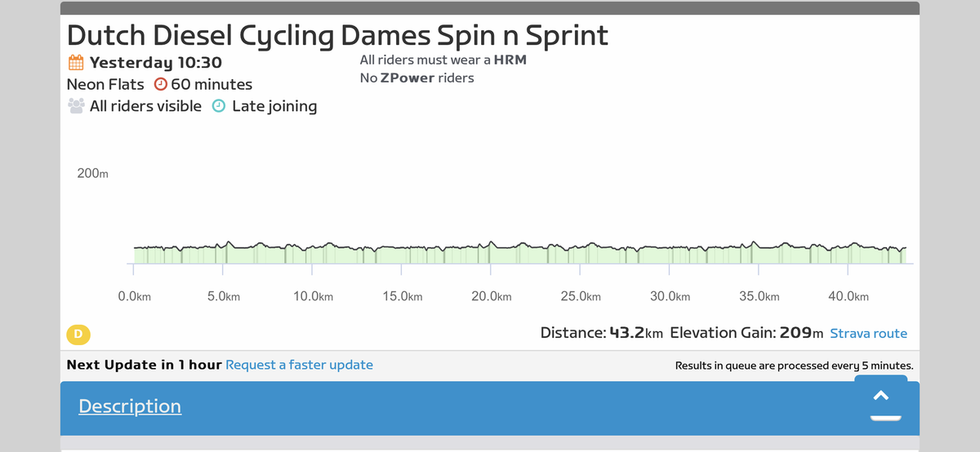Click the elevation chart near 35.0km
The height and width of the screenshot is (452, 980).
pos(759,253)
